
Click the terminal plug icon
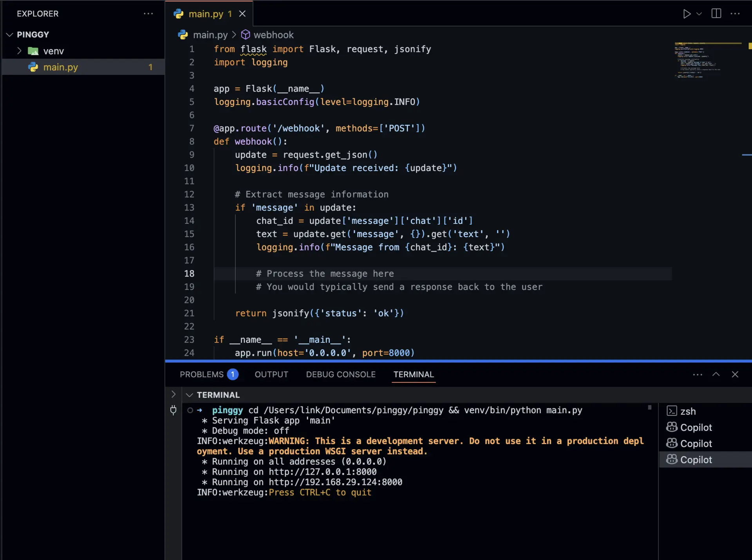[x=174, y=410]
